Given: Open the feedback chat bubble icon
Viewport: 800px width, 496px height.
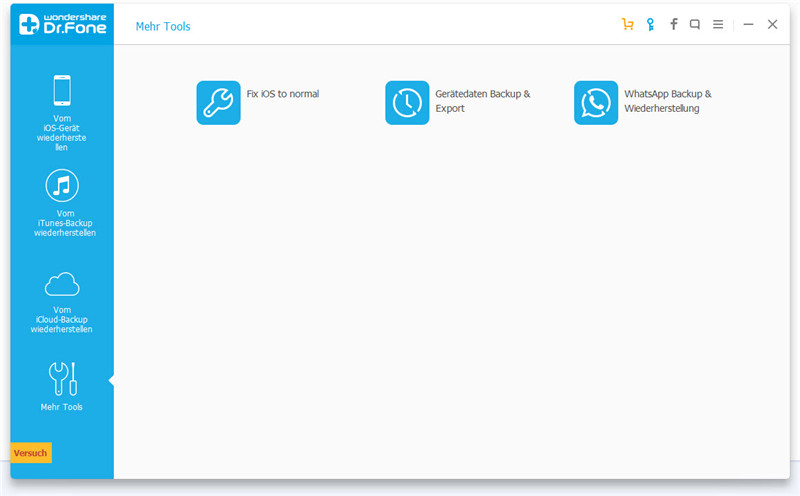Looking at the screenshot, I should click(x=694, y=24).
